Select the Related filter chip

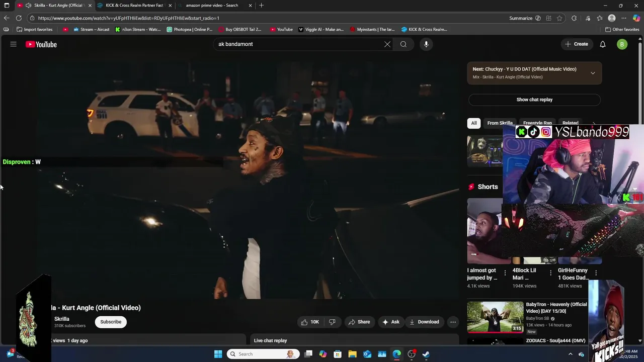click(x=570, y=123)
